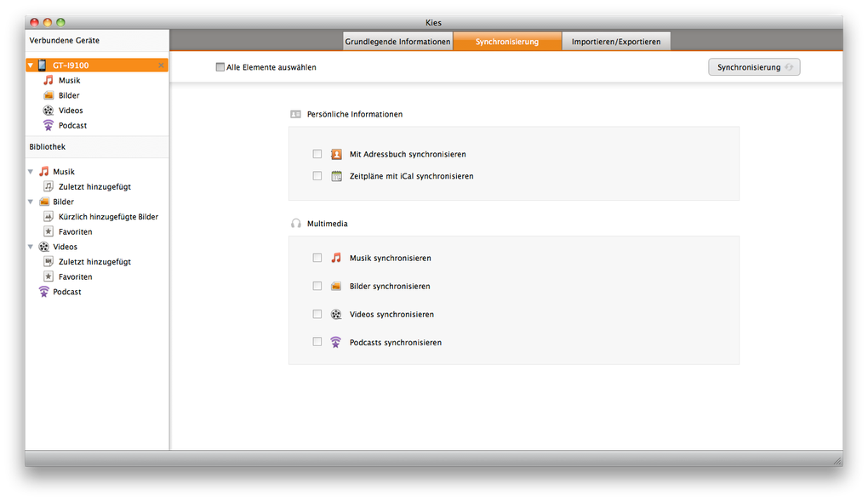Tick the Bilder synchronisieren checkbox
Viewport: 868px width, 501px height.
click(317, 286)
